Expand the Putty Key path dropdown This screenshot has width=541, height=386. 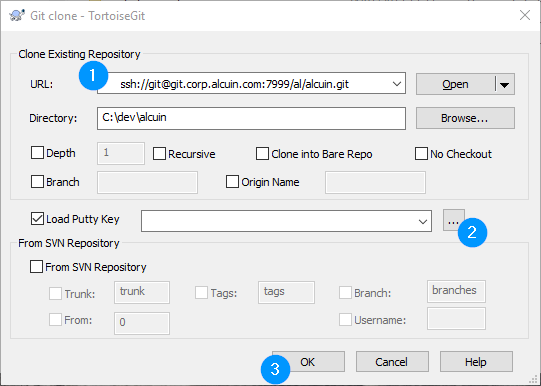[423, 221]
